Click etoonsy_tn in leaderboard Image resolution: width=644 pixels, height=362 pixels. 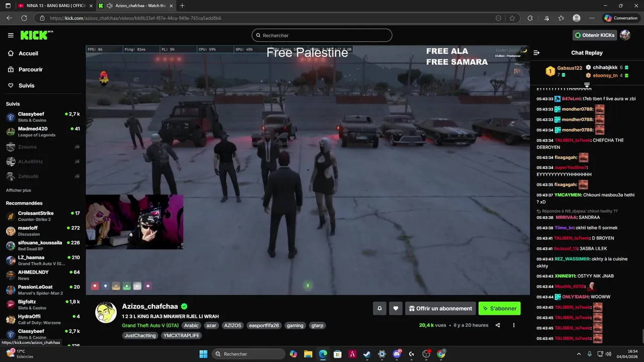(605, 75)
